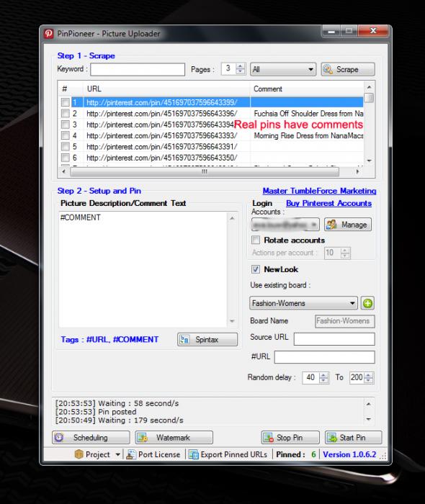Click the description box scroll down arrow
Screen dimensions: 425x504
pos(232,321)
